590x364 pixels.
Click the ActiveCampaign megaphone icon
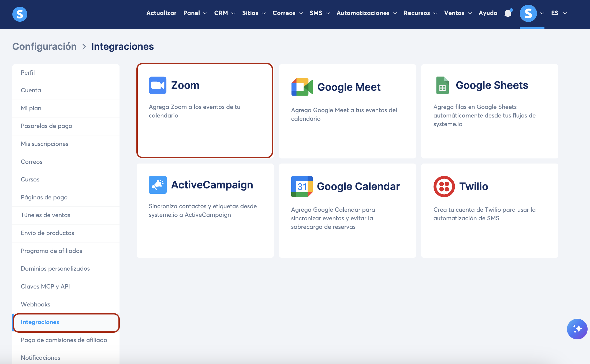pos(158,185)
